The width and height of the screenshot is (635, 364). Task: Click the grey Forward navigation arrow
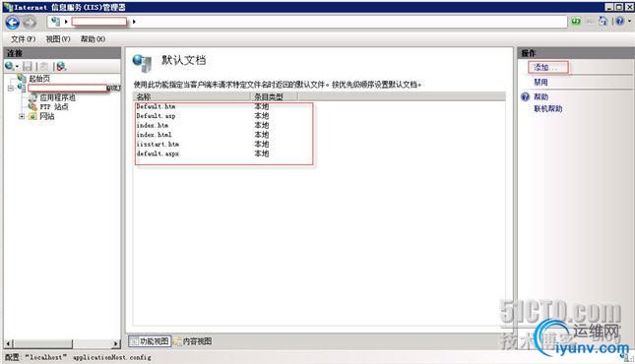tap(30, 23)
